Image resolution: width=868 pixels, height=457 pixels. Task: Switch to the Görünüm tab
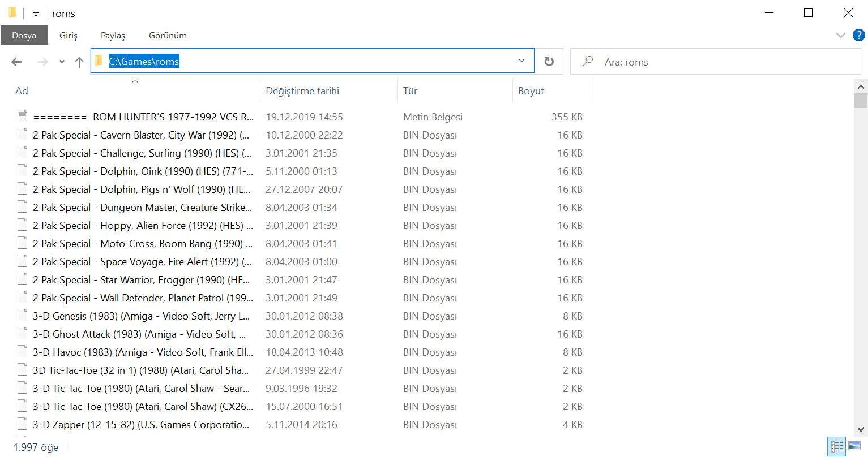168,35
